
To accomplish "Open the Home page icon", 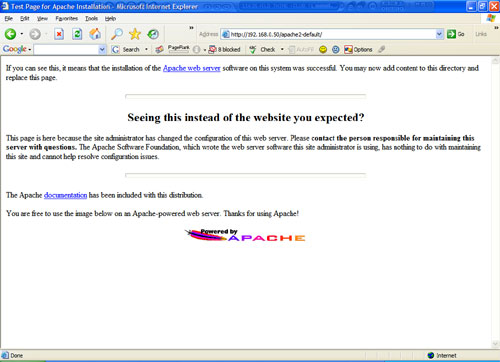I will click(x=95, y=34).
